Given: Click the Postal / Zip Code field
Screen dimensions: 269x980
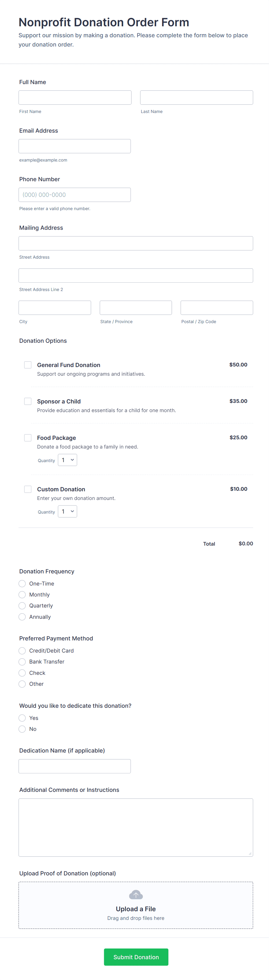Looking at the screenshot, I should (x=216, y=308).
